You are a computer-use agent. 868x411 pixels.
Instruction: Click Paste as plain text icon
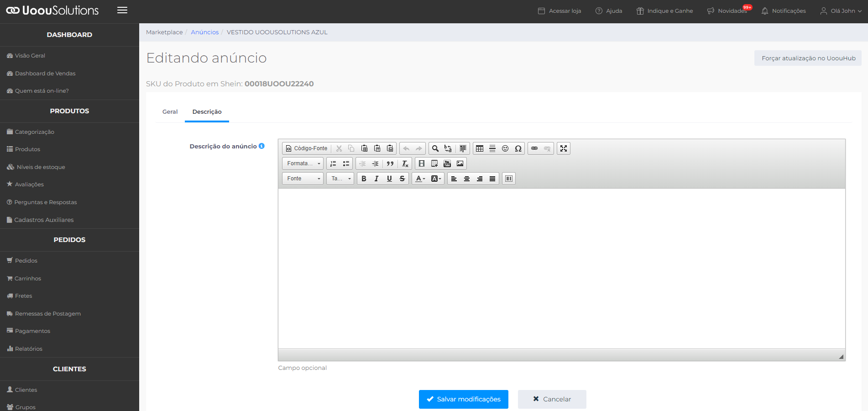tap(377, 148)
